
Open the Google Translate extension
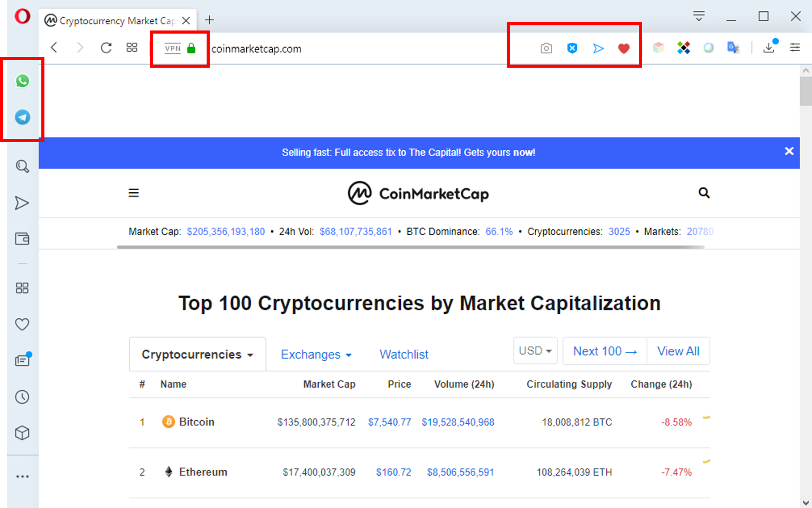(733, 48)
